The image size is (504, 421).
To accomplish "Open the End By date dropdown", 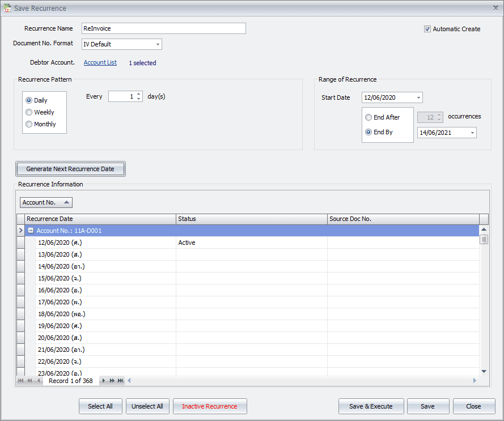I will (x=472, y=133).
